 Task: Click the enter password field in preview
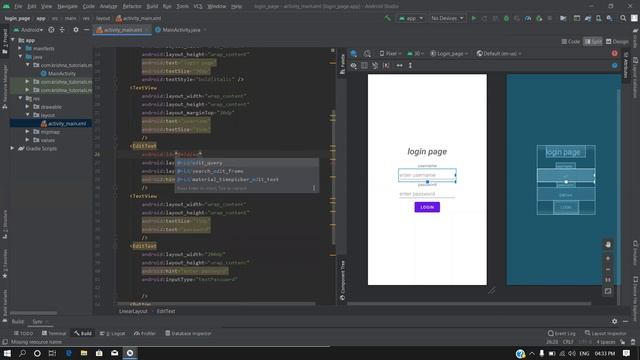point(427,194)
